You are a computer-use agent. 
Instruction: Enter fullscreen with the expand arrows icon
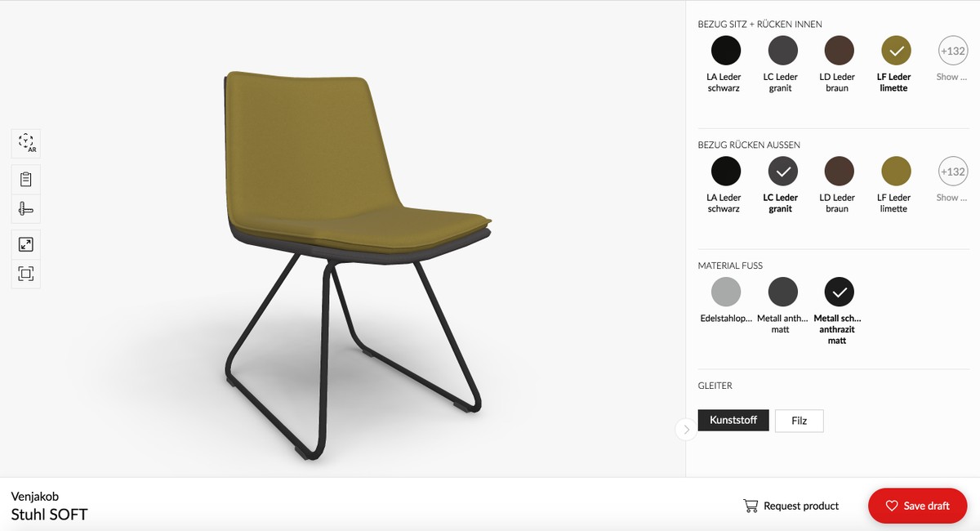(x=26, y=244)
